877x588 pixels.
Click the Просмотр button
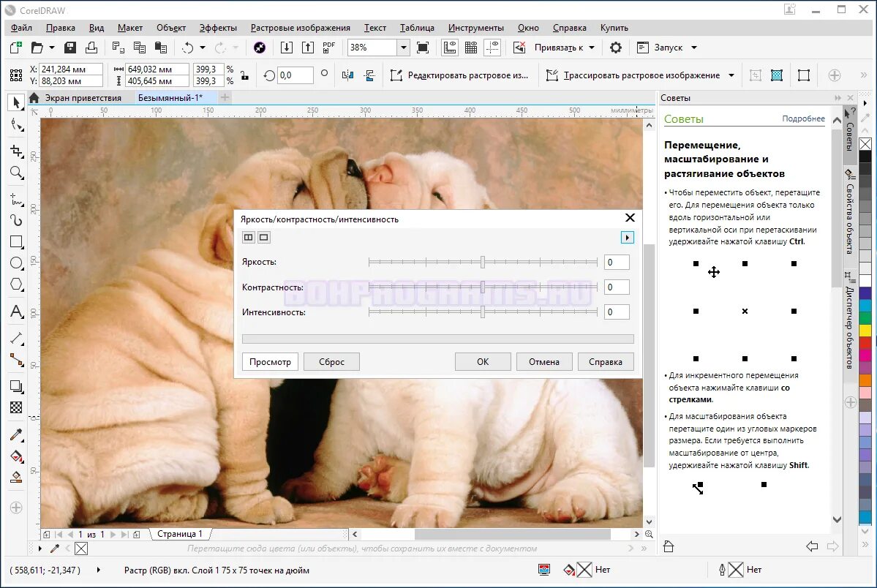tap(270, 361)
